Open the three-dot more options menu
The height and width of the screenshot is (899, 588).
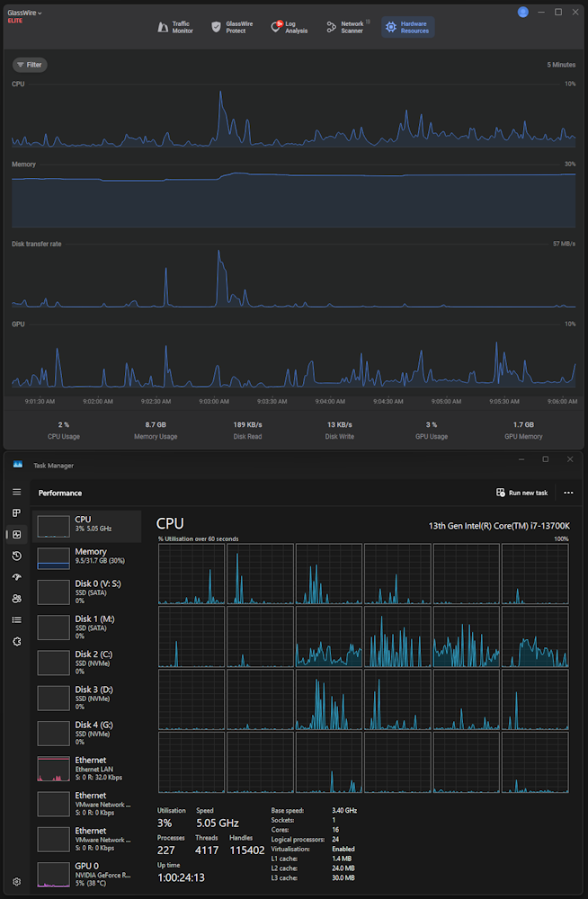pos(568,493)
